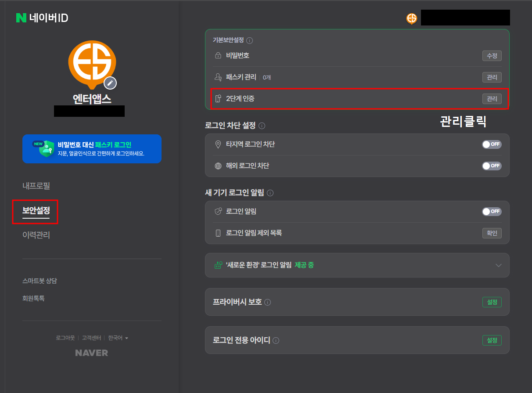The image size is (532, 393).
Task: Enable the 로그인 알림 switch
Action: (492, 211)
